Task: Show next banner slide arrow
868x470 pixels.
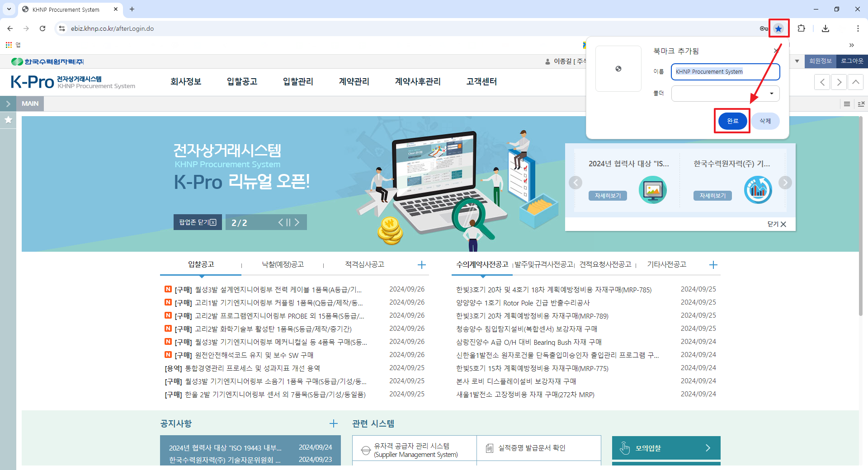Action: 297,222
